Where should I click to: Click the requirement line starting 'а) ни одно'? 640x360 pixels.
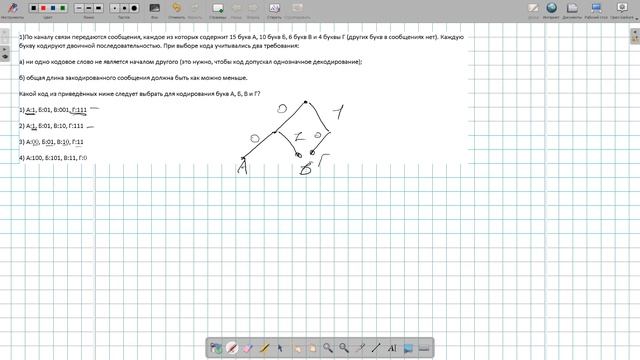pyautogui.click(x=191, y=62)
